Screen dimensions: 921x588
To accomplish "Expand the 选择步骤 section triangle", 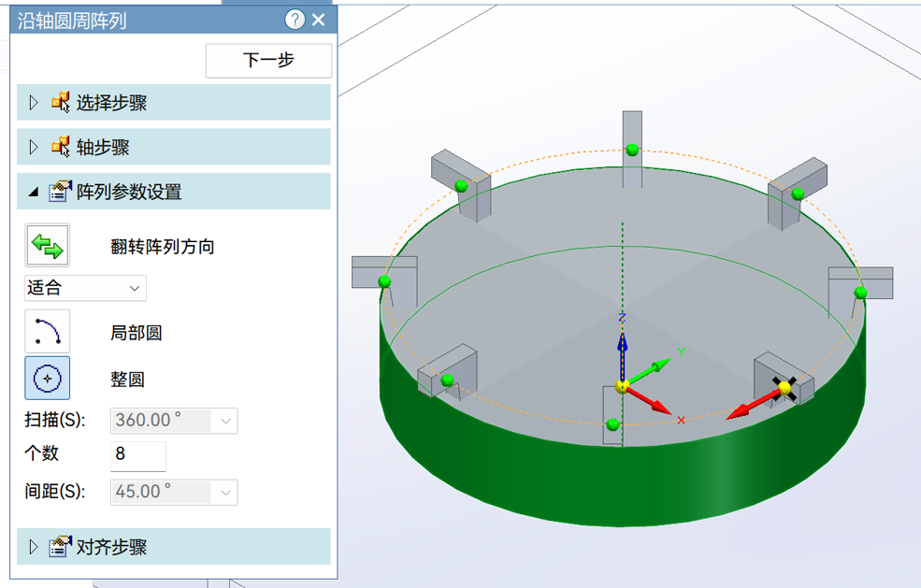I will coord(35,103).
